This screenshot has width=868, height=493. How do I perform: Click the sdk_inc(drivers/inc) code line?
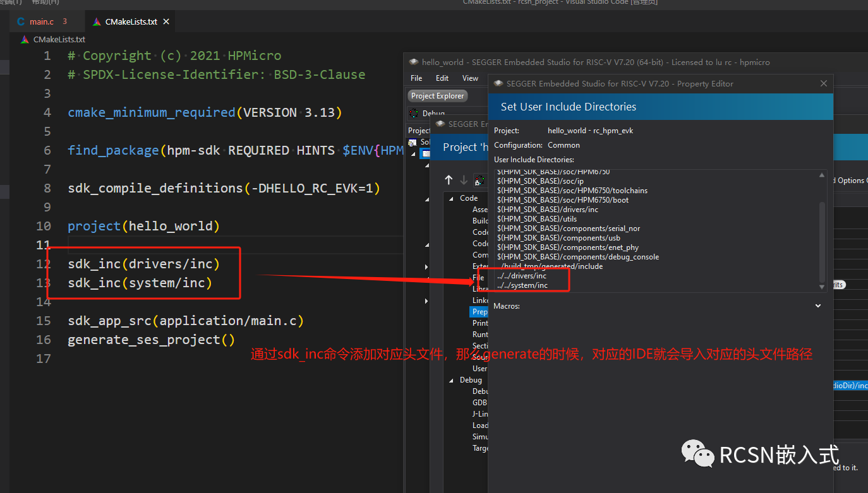(x=143, y=264)
